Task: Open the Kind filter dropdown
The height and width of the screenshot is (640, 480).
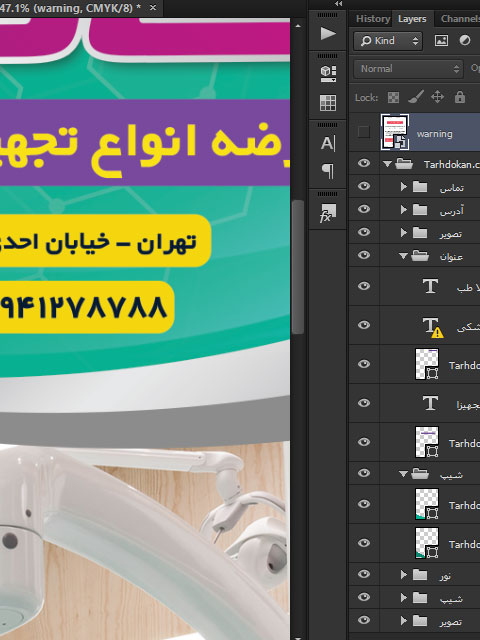Action: pos(388,41)
